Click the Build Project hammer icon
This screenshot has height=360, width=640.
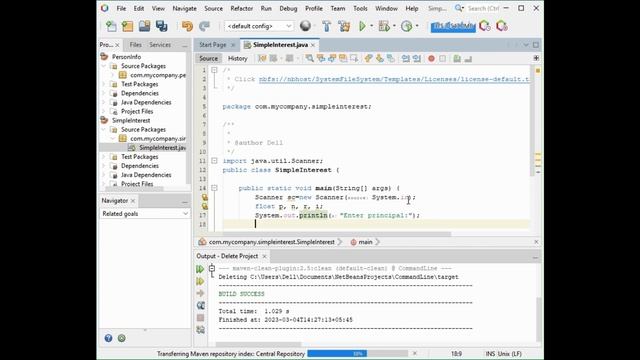326,26
